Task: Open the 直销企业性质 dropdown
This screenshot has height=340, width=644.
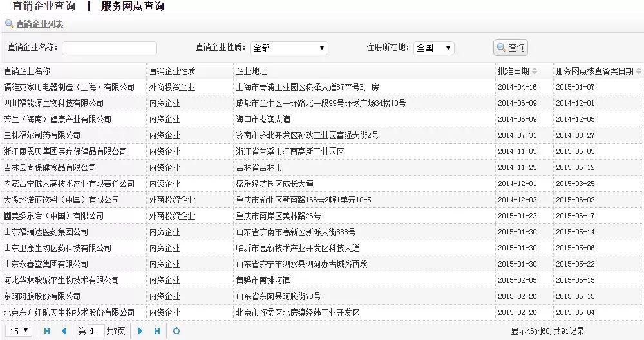Action: [x=289, y=48]
